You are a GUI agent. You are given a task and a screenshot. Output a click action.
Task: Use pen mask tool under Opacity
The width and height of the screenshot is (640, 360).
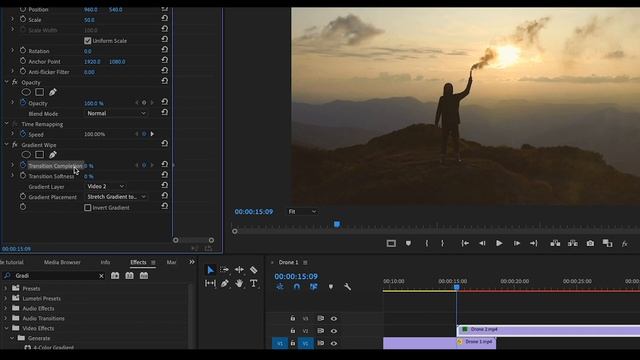point(53,92)
